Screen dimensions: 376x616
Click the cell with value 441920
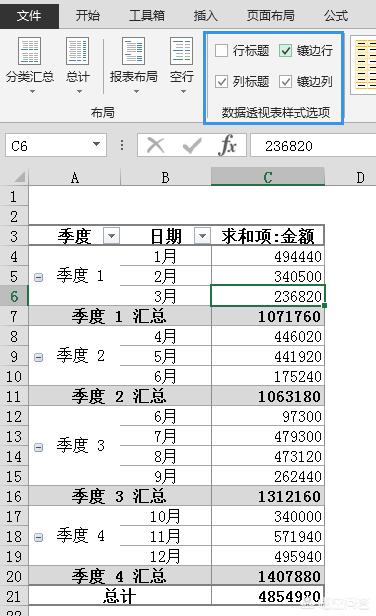point(268,356)
